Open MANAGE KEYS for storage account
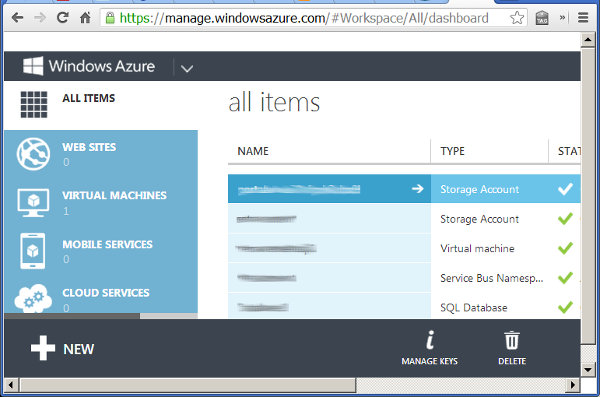Viewport: 600px width, 397px height. [429, 348]
